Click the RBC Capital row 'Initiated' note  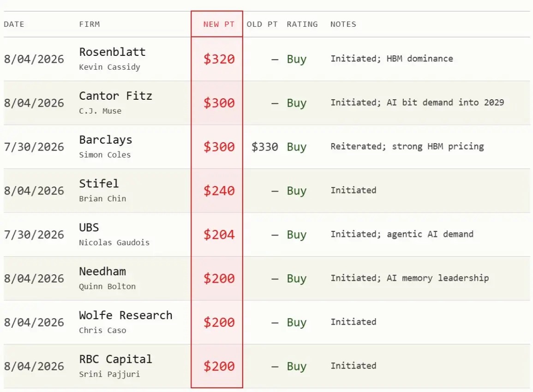click(353, 366)
